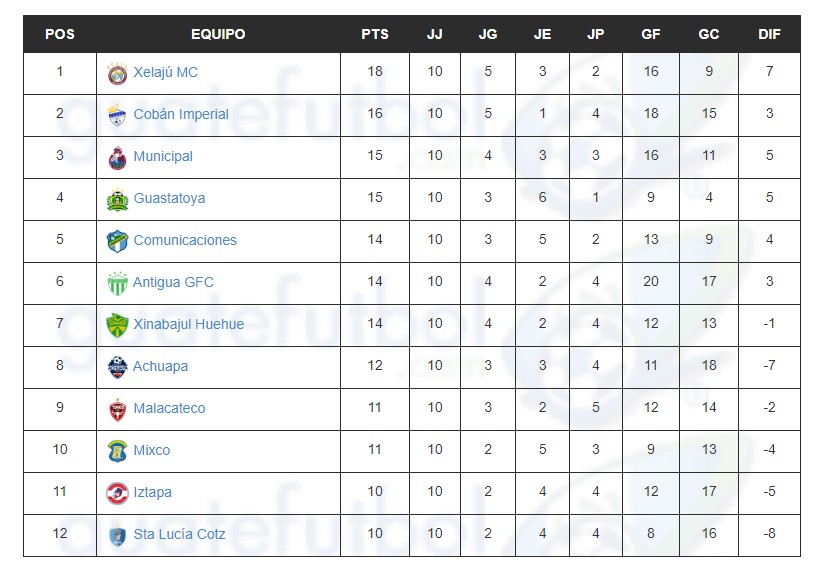Click the Malacateco team crest
The width and height of the screenshot is (819, 562).
click(x=117, y=409)
